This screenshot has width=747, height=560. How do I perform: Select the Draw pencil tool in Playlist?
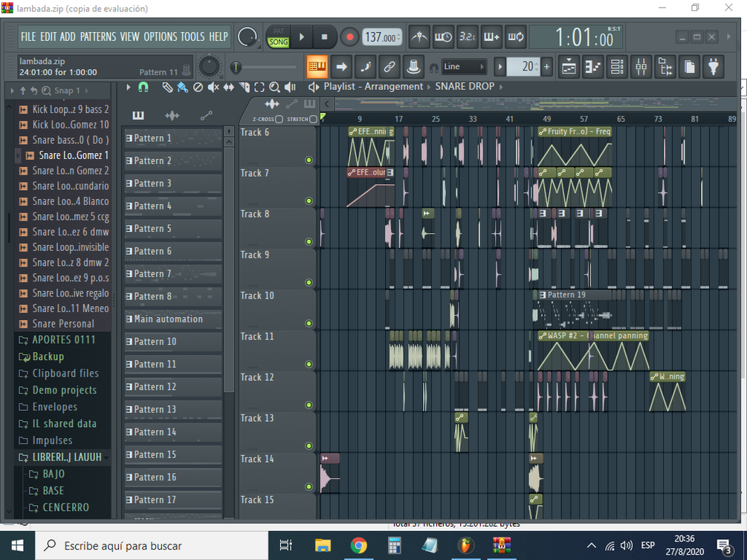coord(167,87)
